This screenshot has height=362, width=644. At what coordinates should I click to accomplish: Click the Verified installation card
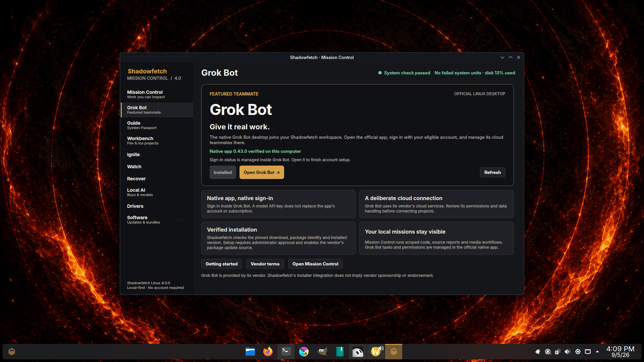[278, 238]
